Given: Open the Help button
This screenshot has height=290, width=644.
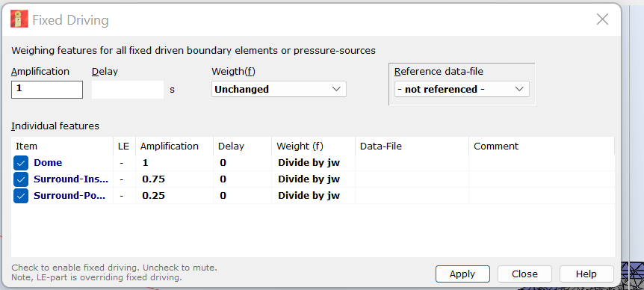Looking at the screenshot, I should click(x=586, y=274).
